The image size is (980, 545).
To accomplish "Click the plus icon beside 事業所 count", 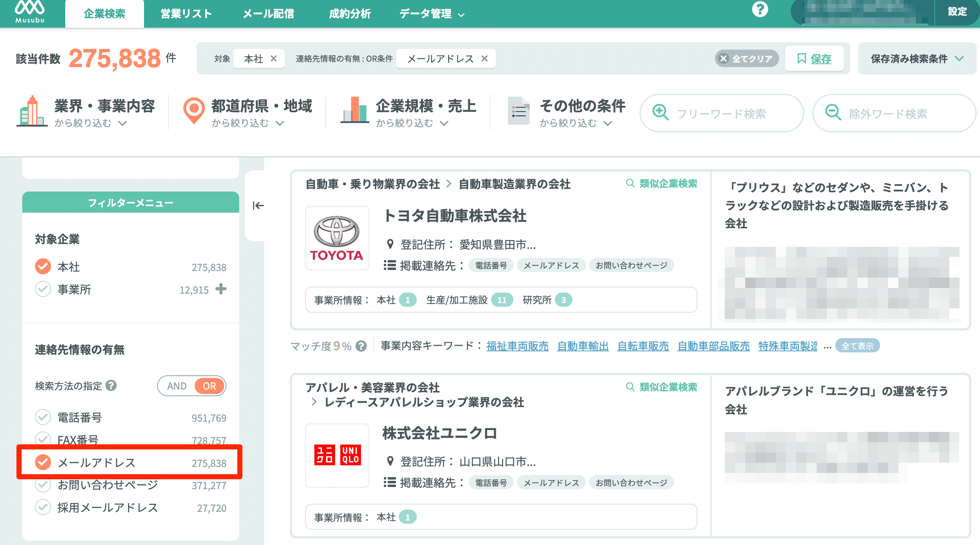I will [x=221, y=289].
